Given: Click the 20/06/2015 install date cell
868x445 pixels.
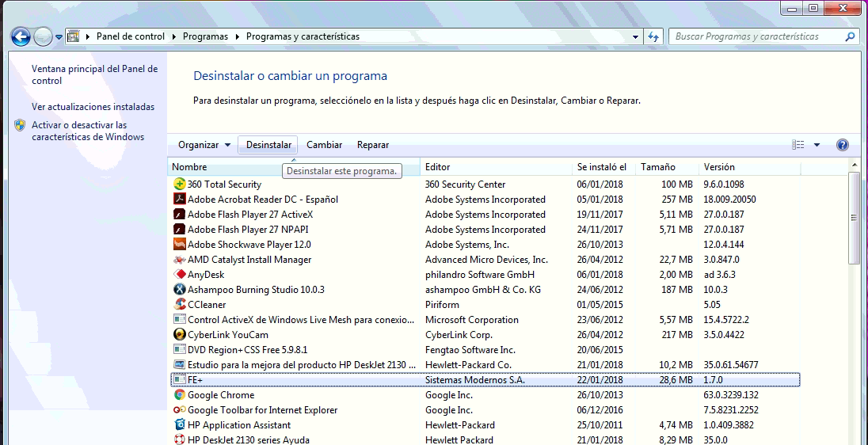Looking at the screenshot, I should (600, 350).
